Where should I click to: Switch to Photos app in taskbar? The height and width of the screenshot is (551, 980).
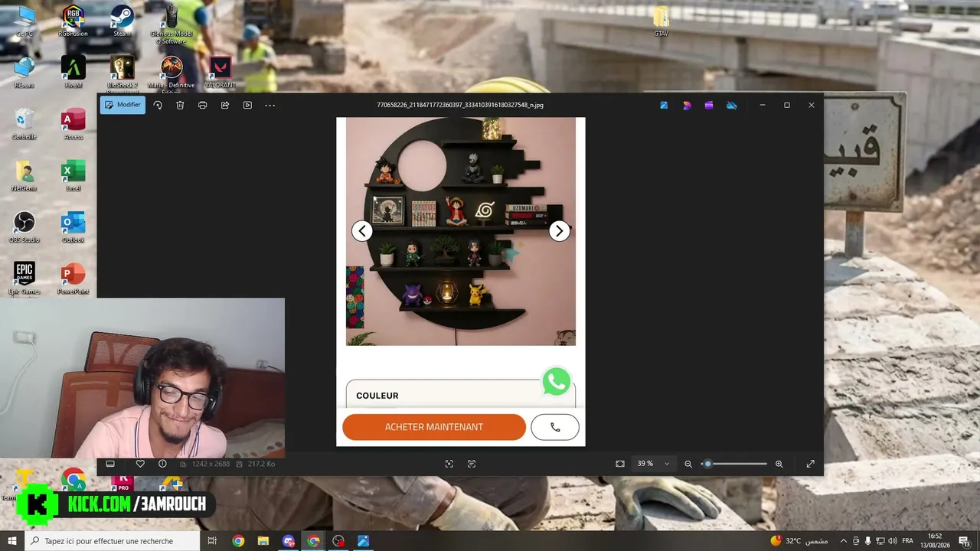pyautogui.click(x=363, y=541)
